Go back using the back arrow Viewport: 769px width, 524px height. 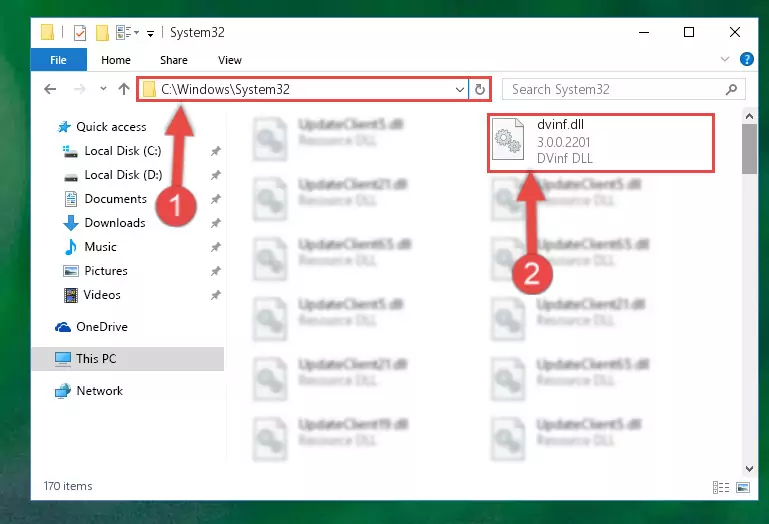pos(50,89)
